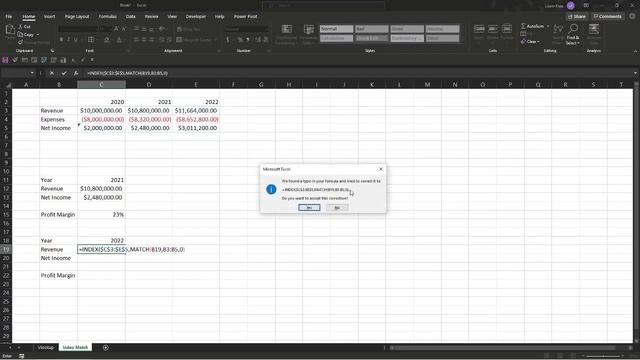Switch to the Insert ribbon tab
Screen dimensions: 640x360
coord(49,16)
